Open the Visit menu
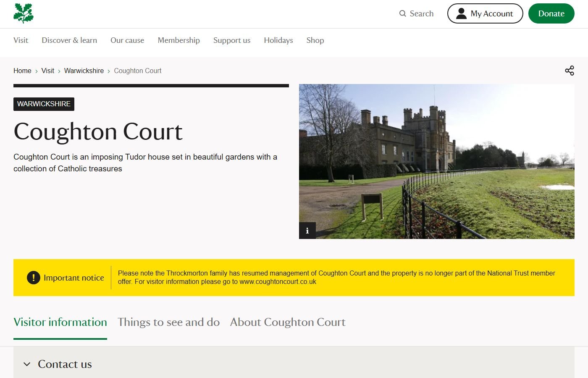The image size is (588, 378). (21, 40)
